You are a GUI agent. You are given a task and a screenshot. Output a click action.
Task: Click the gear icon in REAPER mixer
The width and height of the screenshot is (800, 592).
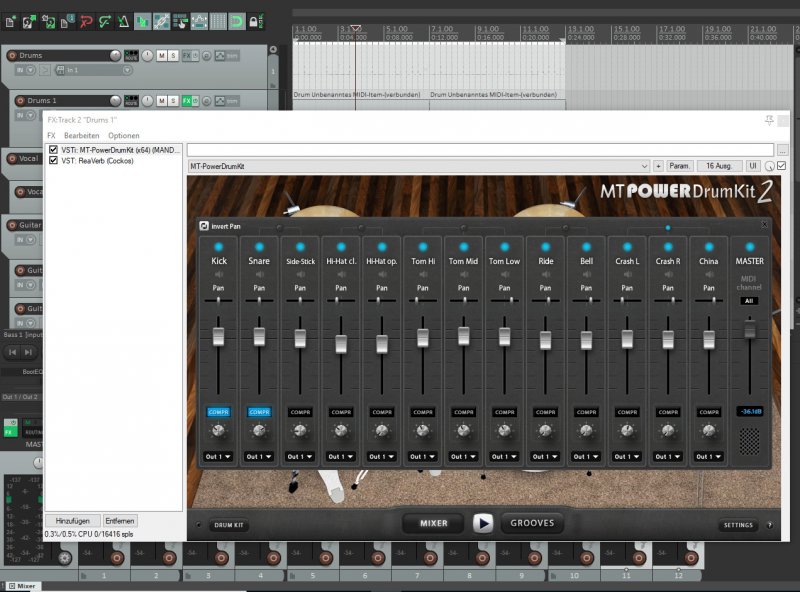[65, 558]
